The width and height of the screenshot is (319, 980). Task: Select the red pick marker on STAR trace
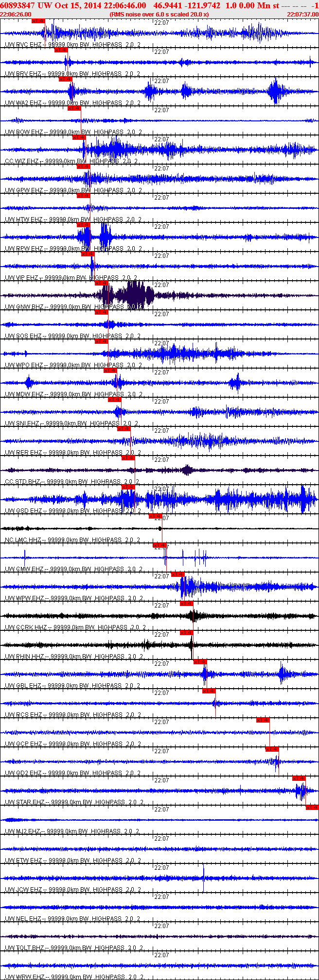point(299,778)
